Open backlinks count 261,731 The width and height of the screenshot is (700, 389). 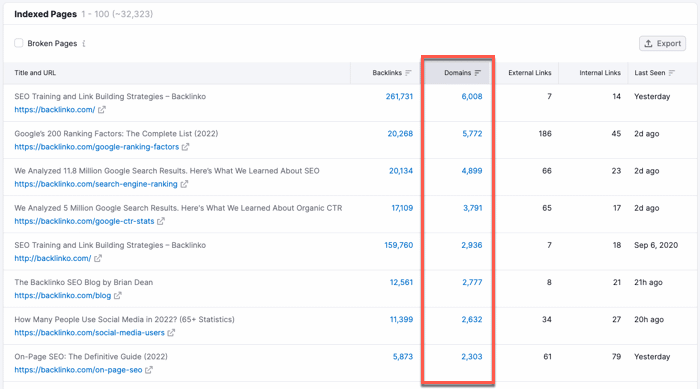coord(399,96)
